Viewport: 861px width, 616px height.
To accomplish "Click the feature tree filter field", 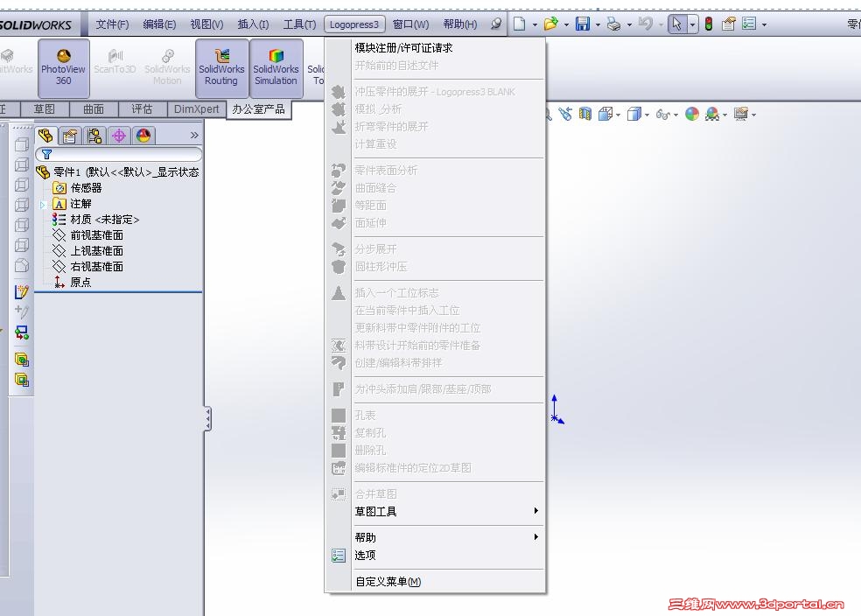I will (x=119, y=154).
